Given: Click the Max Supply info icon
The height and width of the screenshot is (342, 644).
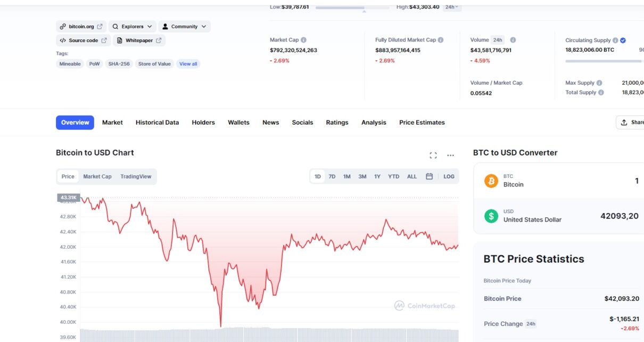Looking at the screenshot, I should click(x=599, y=83).
